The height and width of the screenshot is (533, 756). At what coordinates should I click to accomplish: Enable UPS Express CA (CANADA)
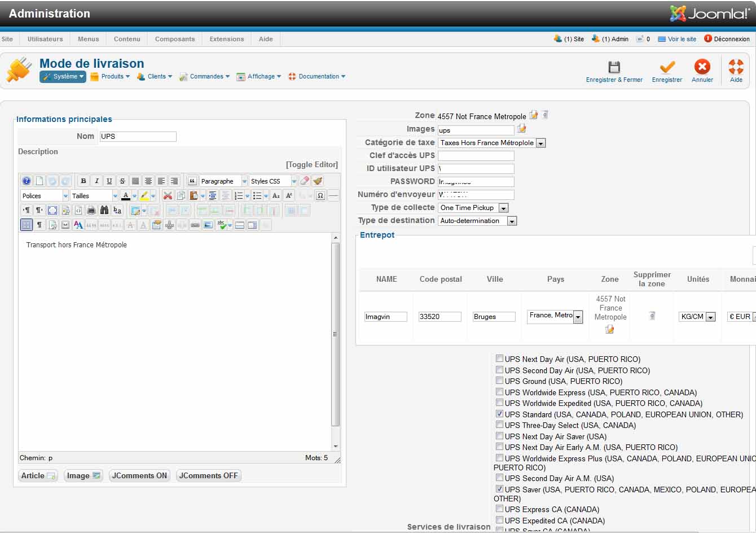click(x=499, y=509)
